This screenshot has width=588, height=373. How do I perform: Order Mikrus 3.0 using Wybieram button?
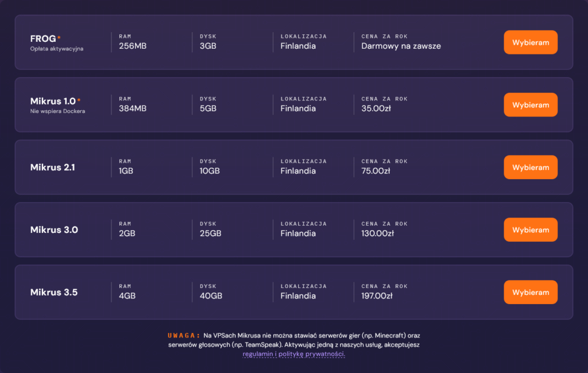[x=530, y=230]
